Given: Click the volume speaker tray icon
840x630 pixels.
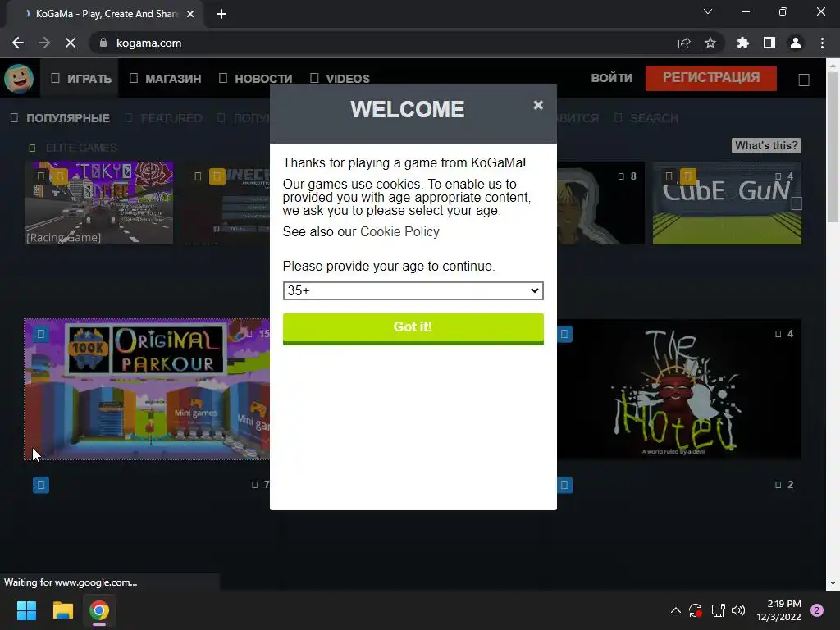Looking at the screenshot, I should click(738, 610).
